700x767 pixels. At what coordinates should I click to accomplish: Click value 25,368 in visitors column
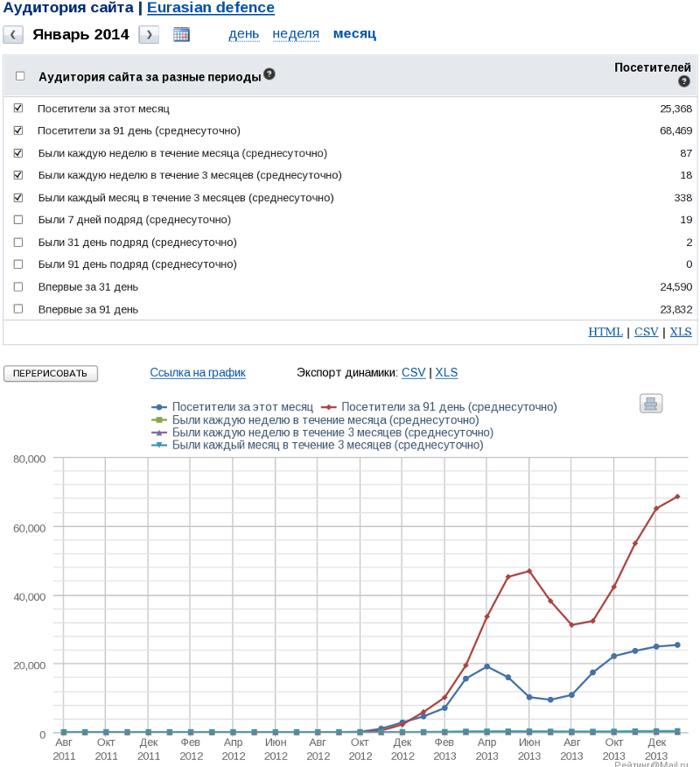coord(676,109)
